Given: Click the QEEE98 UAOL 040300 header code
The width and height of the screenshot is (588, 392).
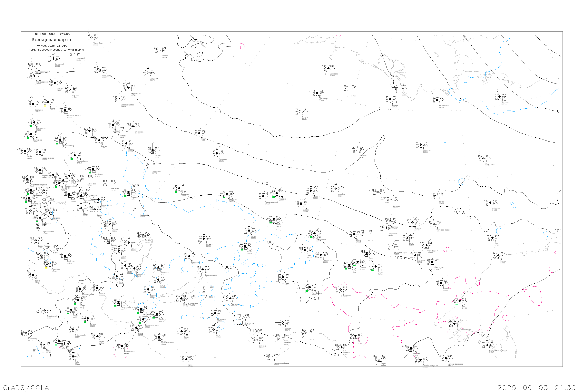Looking at the screenshot, I should [53, 34].
